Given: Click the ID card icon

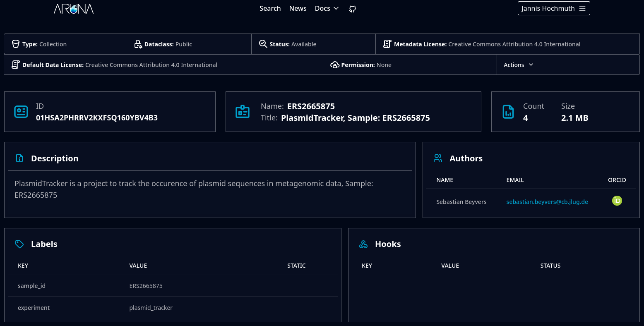Looking at the screenshot, I should 21,112.
